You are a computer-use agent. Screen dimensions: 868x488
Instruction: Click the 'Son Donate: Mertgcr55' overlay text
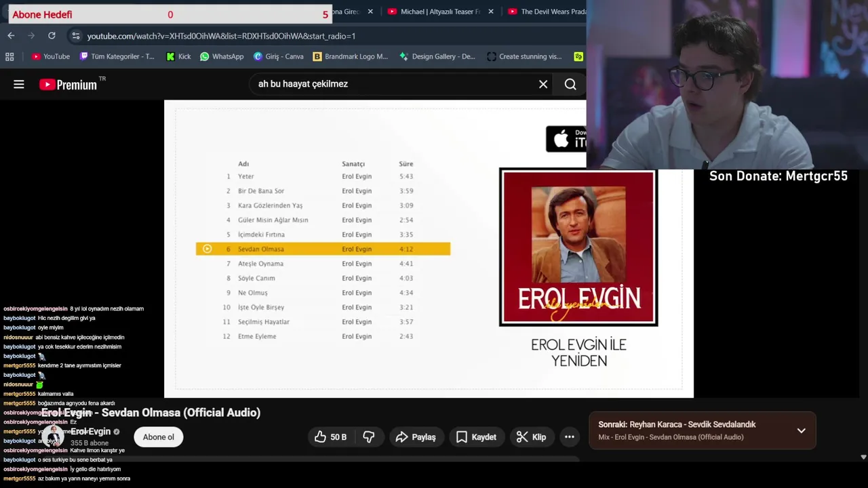click(x=778, y=176)
